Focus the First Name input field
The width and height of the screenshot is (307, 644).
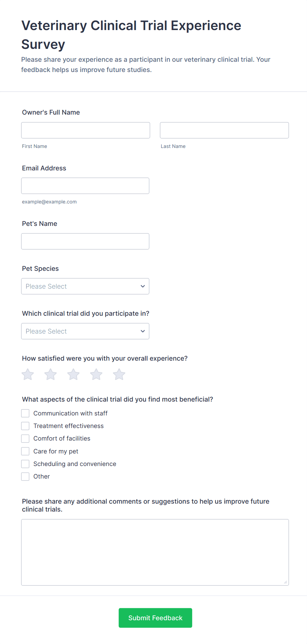pyautogui.click(x=85, y=130)
